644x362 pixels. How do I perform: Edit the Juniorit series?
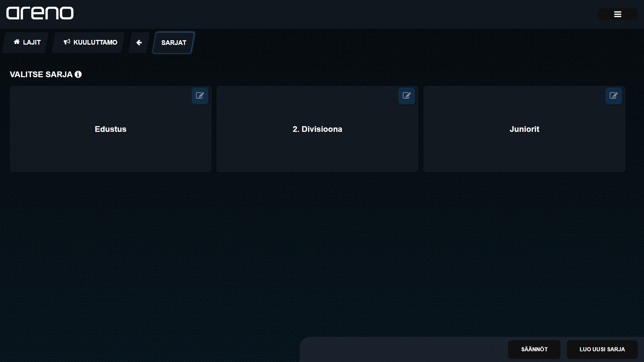[x=613, y=96]
